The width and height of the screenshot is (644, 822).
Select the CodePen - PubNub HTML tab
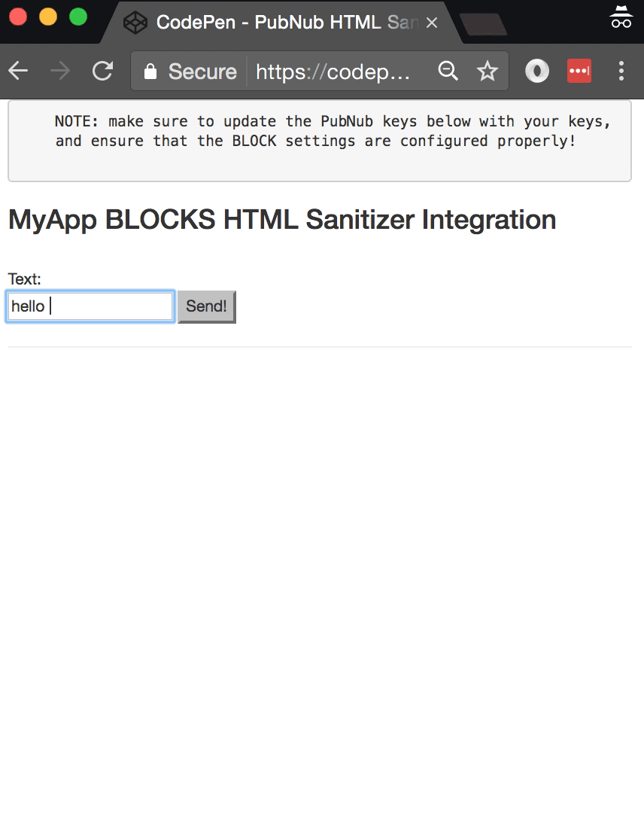pyautogui.click(x=278, y=23)
